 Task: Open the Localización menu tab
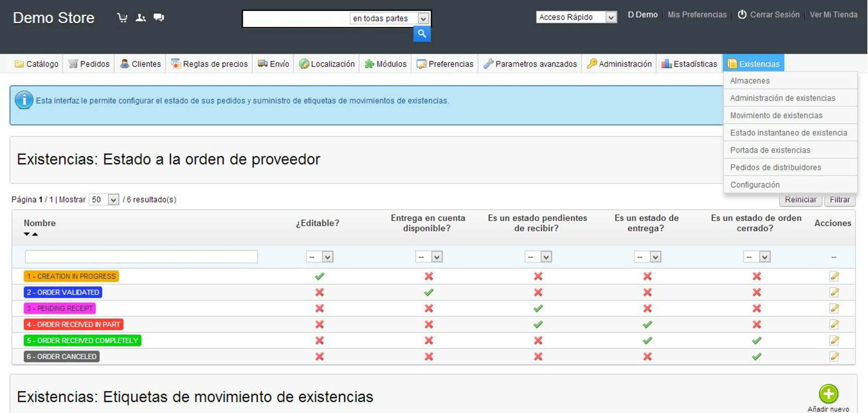tap(327, 64)
